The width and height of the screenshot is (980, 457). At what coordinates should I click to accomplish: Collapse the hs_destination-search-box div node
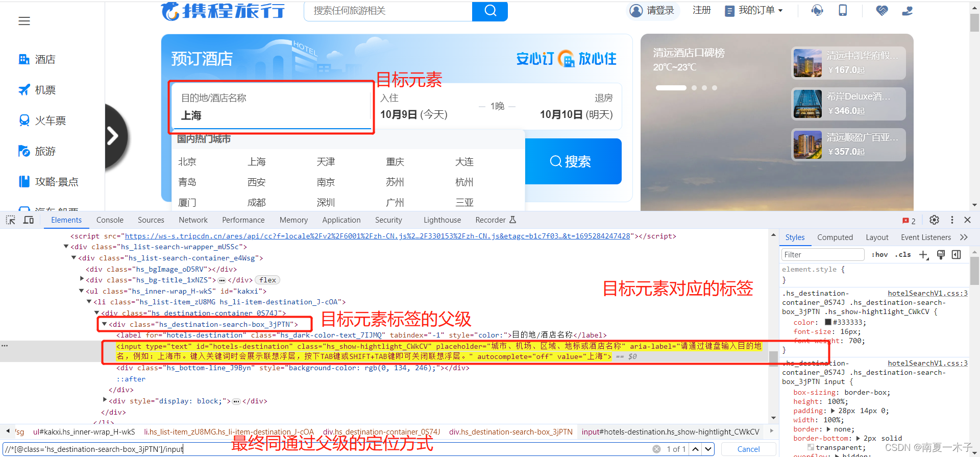[x=104, y=324]
